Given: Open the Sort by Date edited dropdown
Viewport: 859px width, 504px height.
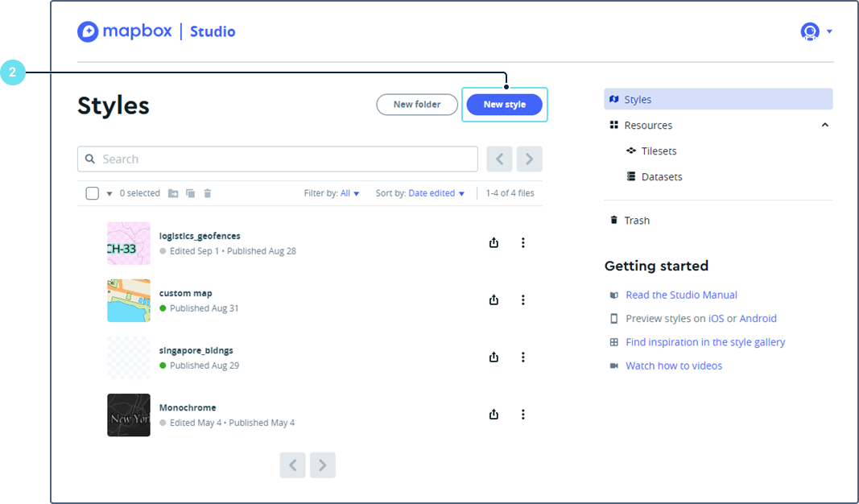Looking at the screenshot, I should tap(436, 193).
